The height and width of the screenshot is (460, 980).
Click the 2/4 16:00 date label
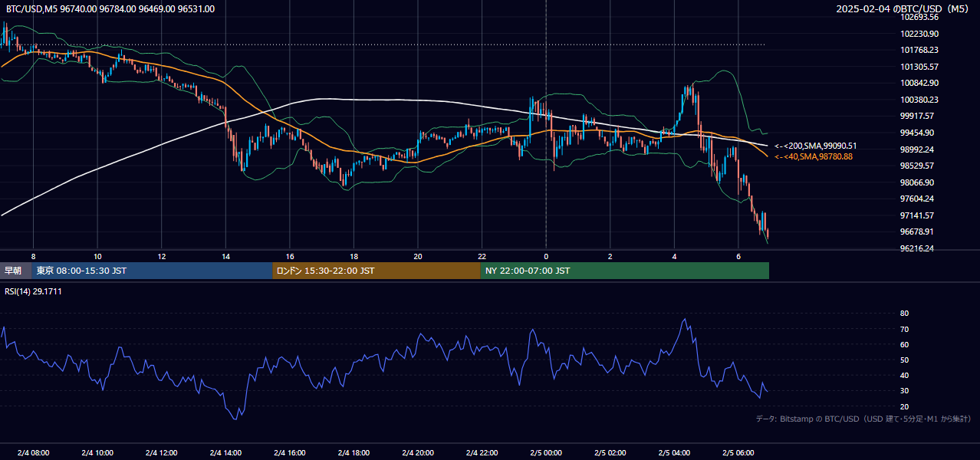[x=289, y=453]
